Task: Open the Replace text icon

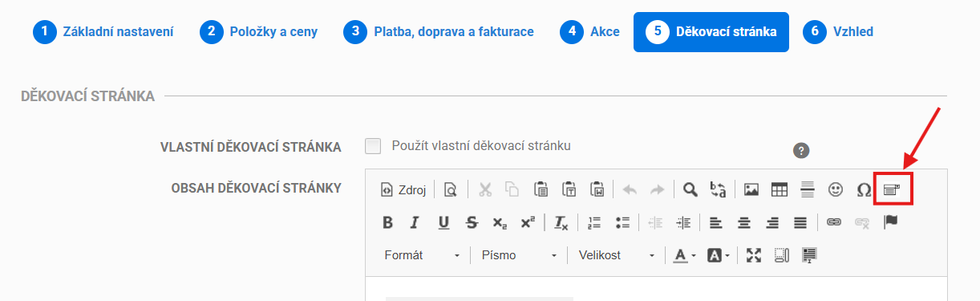Action: click(718, 190)
